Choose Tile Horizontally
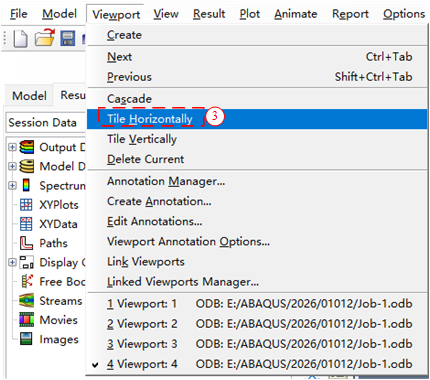The image size is (430, 380). 257,119
